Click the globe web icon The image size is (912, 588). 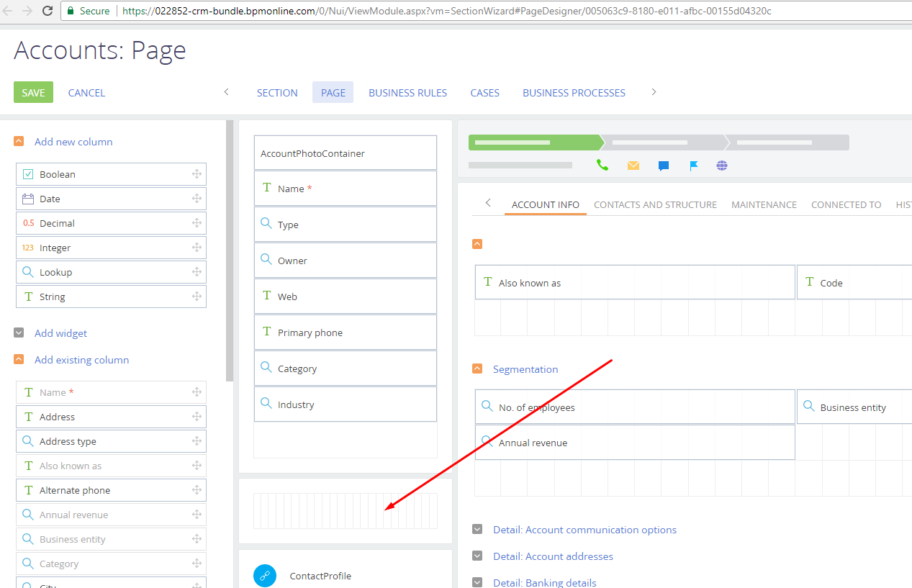click(722, 166)
